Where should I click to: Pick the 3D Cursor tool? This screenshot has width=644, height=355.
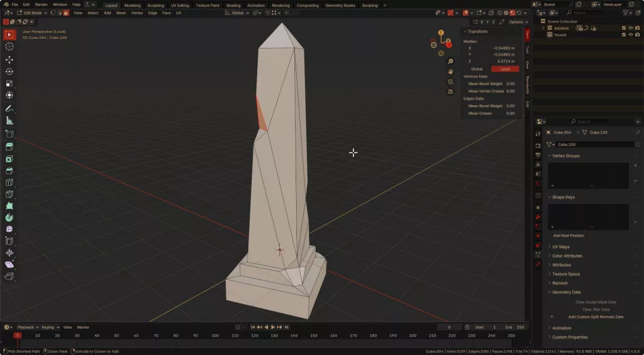coord(9,47)
